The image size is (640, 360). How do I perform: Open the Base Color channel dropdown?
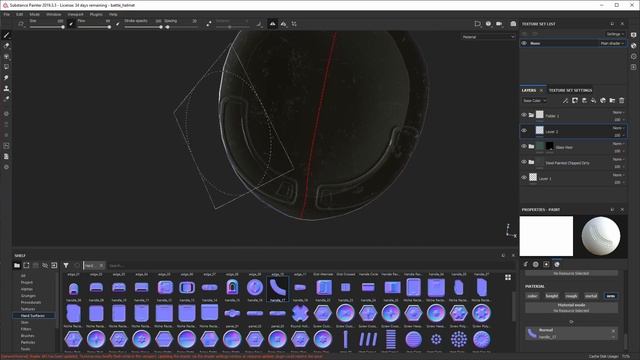534,100
